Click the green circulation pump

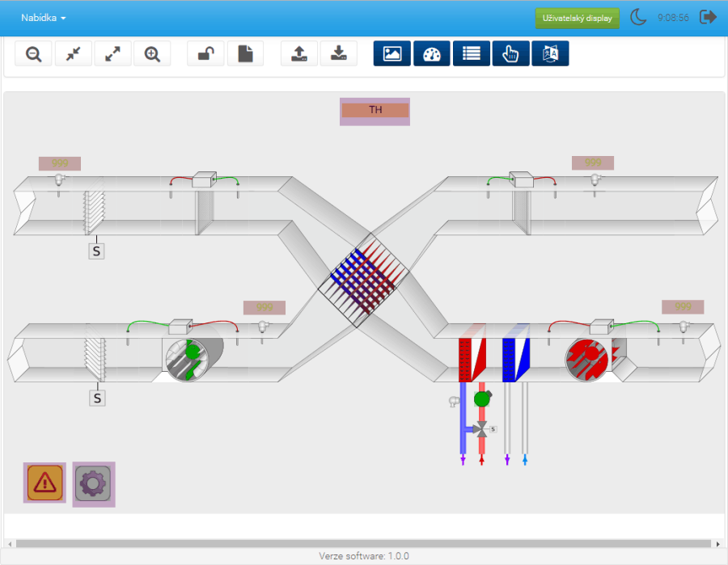pyautogui.click(x=482, y=398)
